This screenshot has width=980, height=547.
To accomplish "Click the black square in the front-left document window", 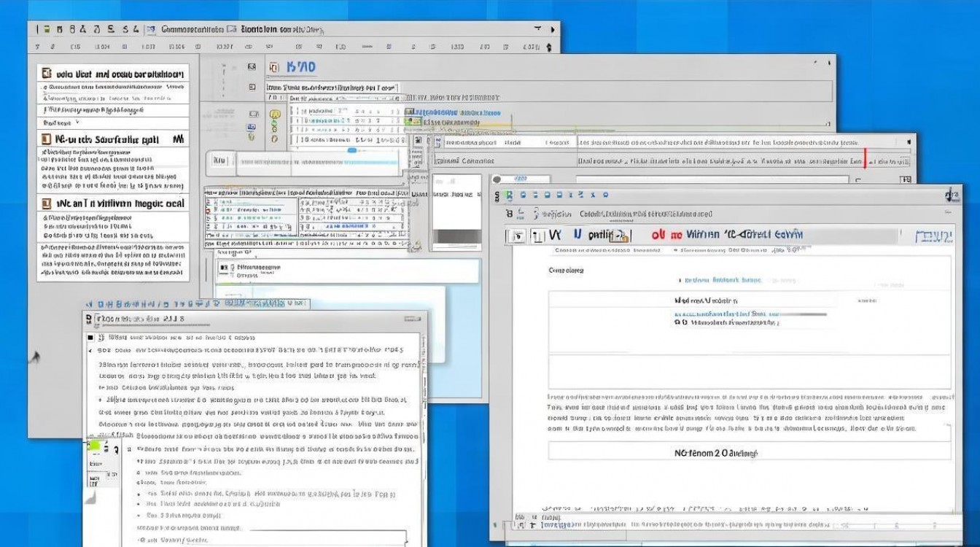I will (90, 338).
